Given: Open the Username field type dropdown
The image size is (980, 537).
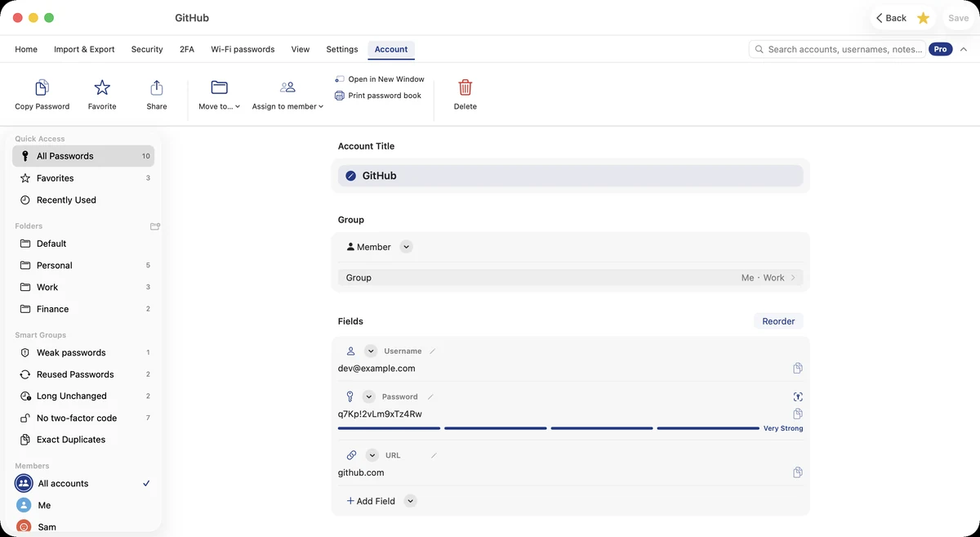Looking at the screenshot, I should click(371, 351).
